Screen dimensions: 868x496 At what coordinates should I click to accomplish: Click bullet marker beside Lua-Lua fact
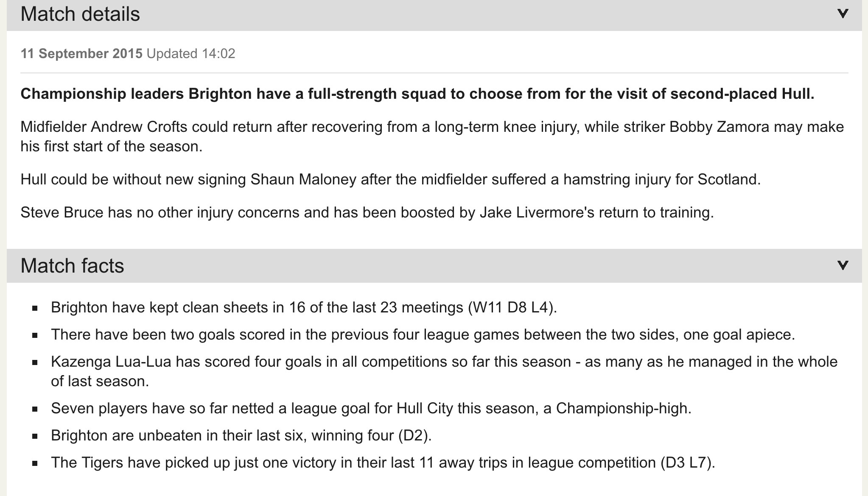pos(35,362)
